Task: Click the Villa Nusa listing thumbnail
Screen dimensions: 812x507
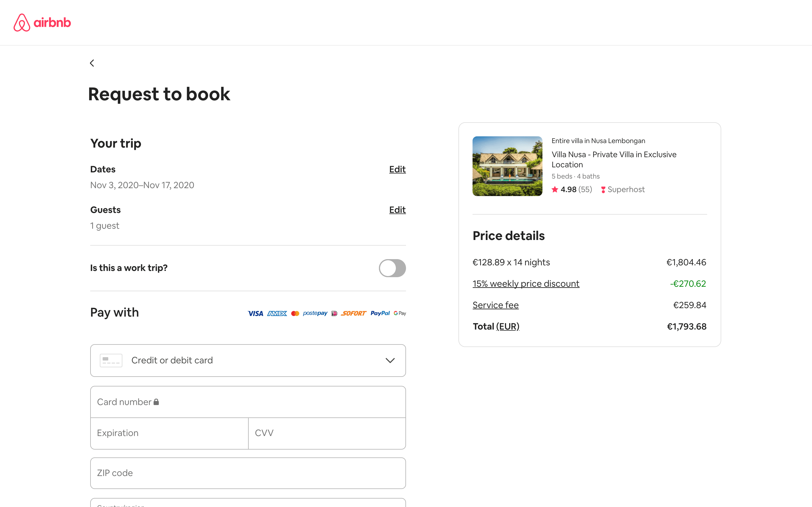Action: click(507, 166)
